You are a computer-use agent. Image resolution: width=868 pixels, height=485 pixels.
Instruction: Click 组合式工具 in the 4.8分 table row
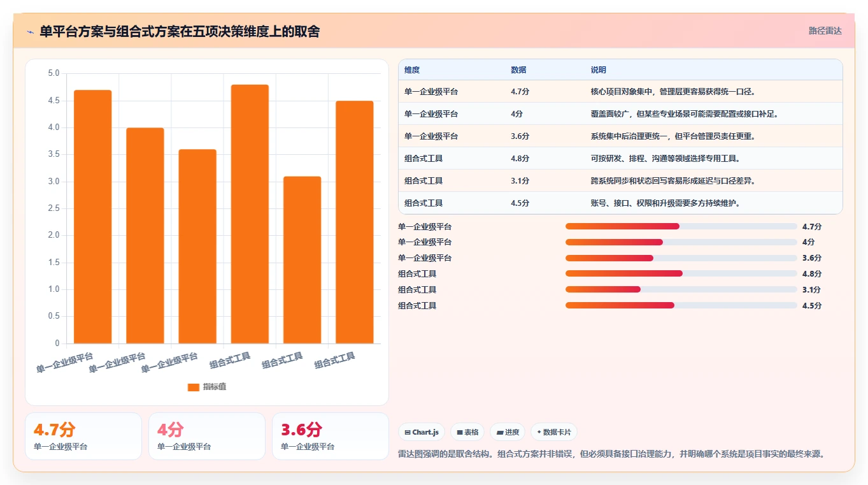click(x=423, y=159)
